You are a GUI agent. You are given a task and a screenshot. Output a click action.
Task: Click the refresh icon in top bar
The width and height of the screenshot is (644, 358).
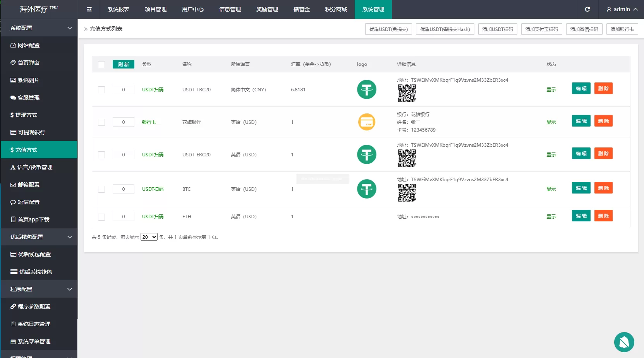point(587,9)
